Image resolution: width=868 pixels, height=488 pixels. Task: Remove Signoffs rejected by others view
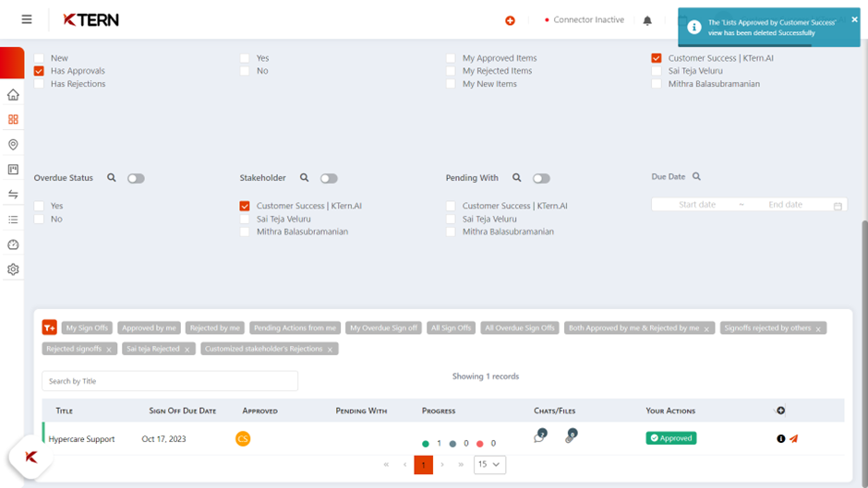(x=818, y=329)
